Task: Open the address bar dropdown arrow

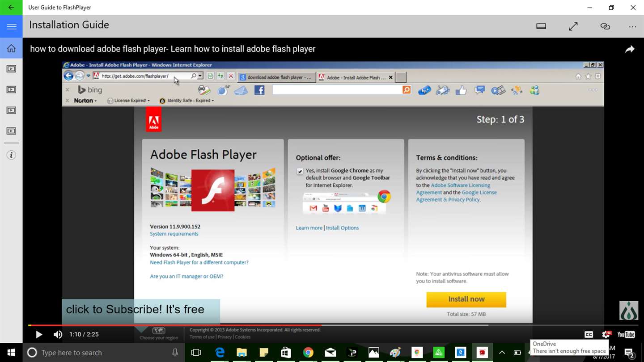Action: pos(200,76)
